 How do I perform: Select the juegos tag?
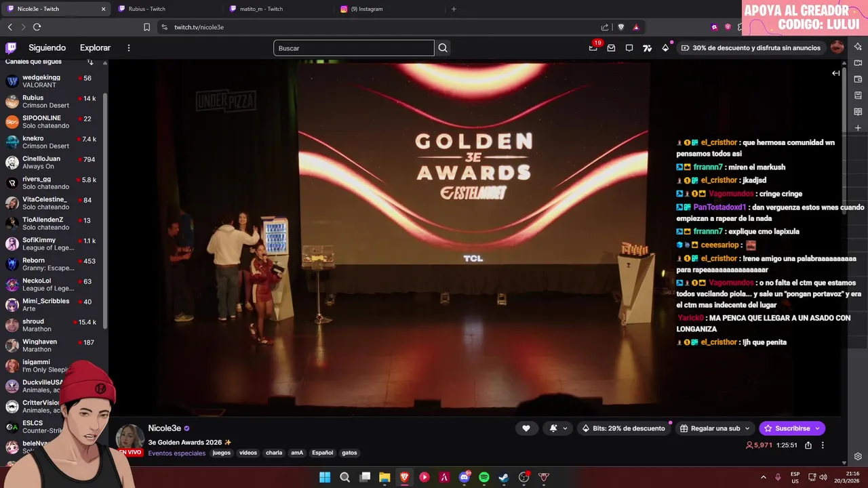click(222, 453)
